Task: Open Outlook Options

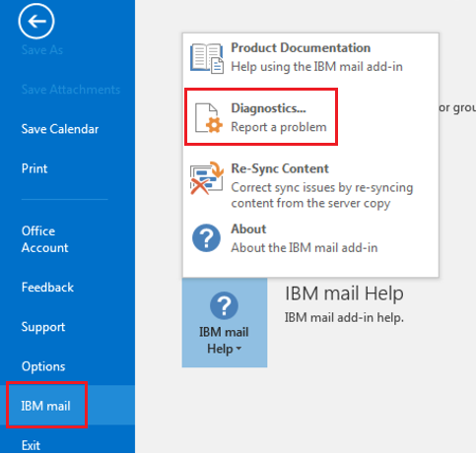Action: [43, 366]
